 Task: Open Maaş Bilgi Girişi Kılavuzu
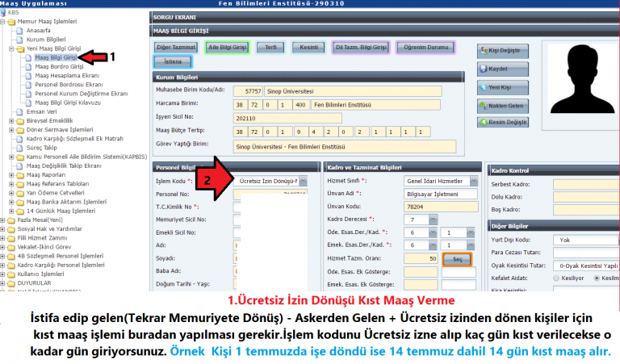[68, 103]
